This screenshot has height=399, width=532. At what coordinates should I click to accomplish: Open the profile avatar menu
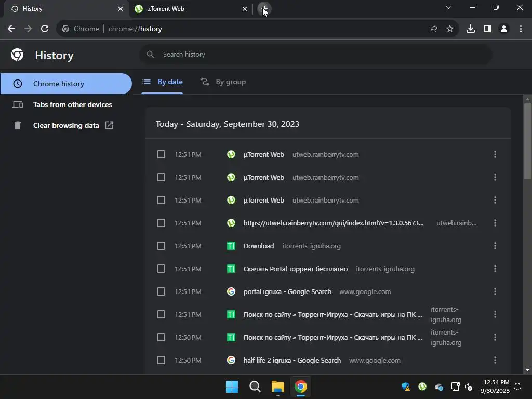click(x=504, y=29)
